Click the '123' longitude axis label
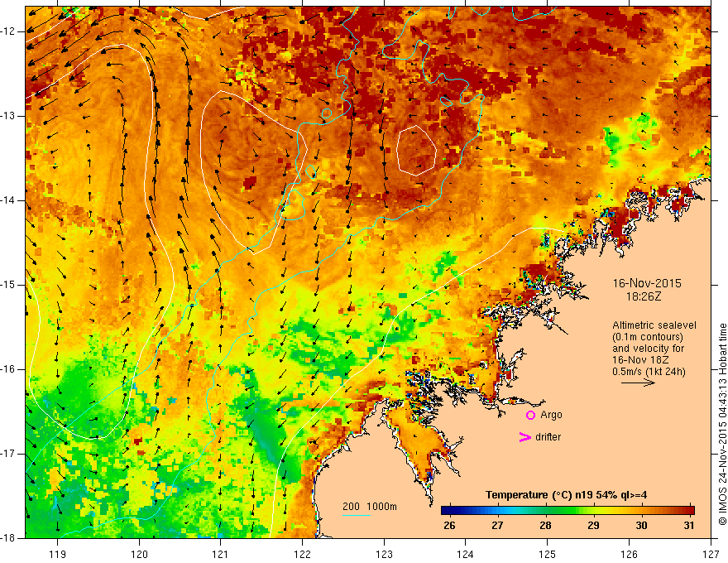728x563 pixels. coord(384,554)
